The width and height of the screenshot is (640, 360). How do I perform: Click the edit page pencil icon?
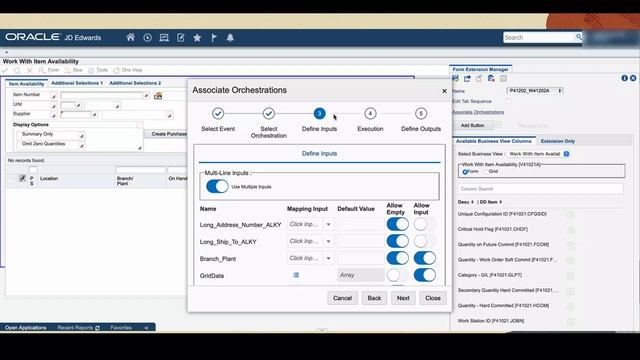(180, 38)
